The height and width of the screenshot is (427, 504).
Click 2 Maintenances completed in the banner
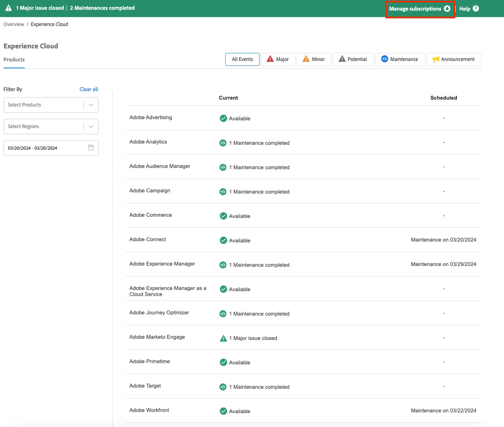[102, 8]
